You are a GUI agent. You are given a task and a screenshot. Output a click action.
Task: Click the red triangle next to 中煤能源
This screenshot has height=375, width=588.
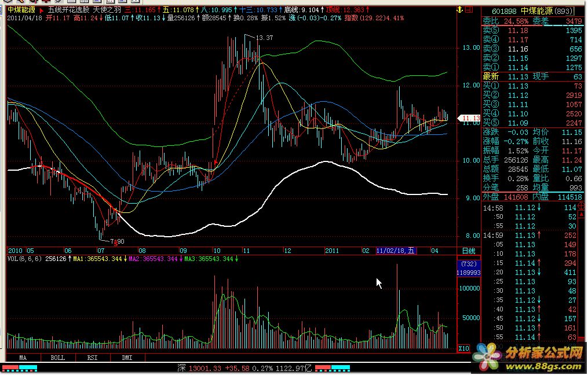[41, 10]
